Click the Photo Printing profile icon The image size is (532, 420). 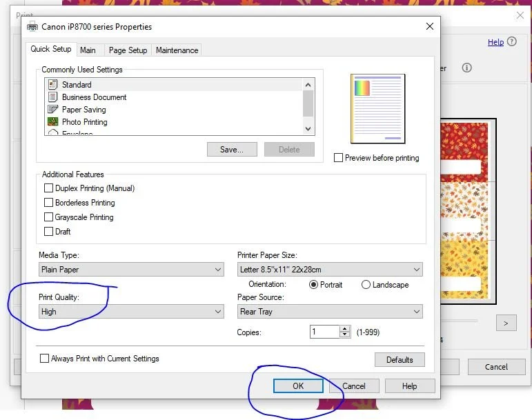point(52,121)
